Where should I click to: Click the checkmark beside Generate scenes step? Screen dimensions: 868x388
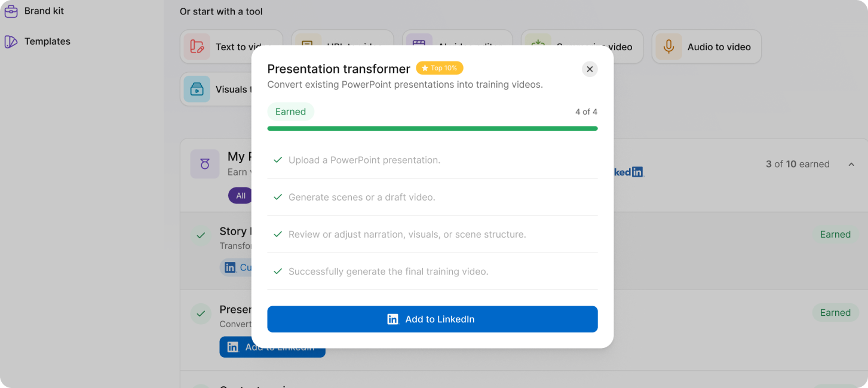click(278, 197)
